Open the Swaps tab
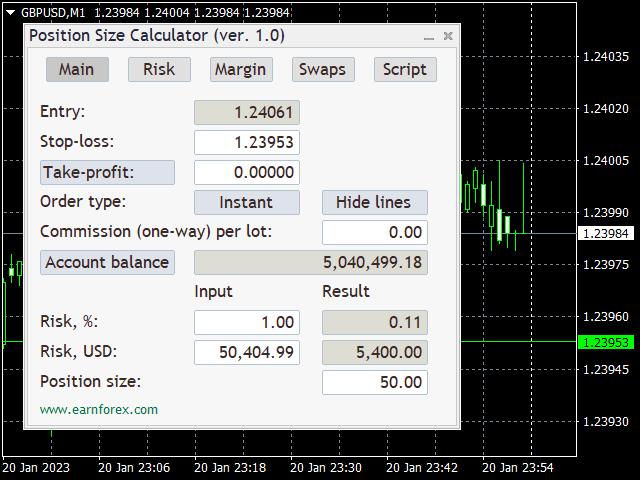 point(323,69)
